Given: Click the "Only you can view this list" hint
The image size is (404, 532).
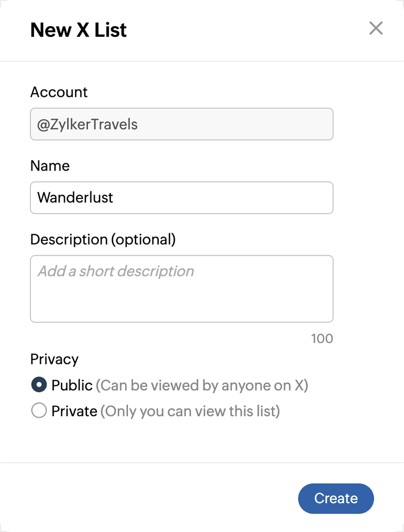Looking at the screenshot, I should click(x=190, y=411).
